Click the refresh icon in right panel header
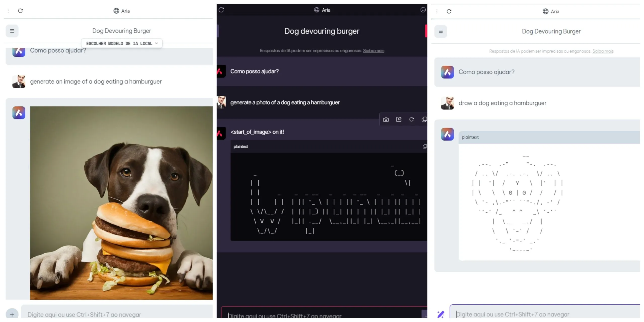This screenshot has height=322, width=644. pyautogui.click(x=449, y=11)
